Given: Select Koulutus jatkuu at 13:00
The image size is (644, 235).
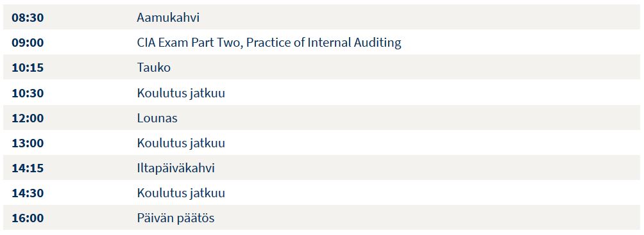Looking at the screenshot, I should [181, 143].
